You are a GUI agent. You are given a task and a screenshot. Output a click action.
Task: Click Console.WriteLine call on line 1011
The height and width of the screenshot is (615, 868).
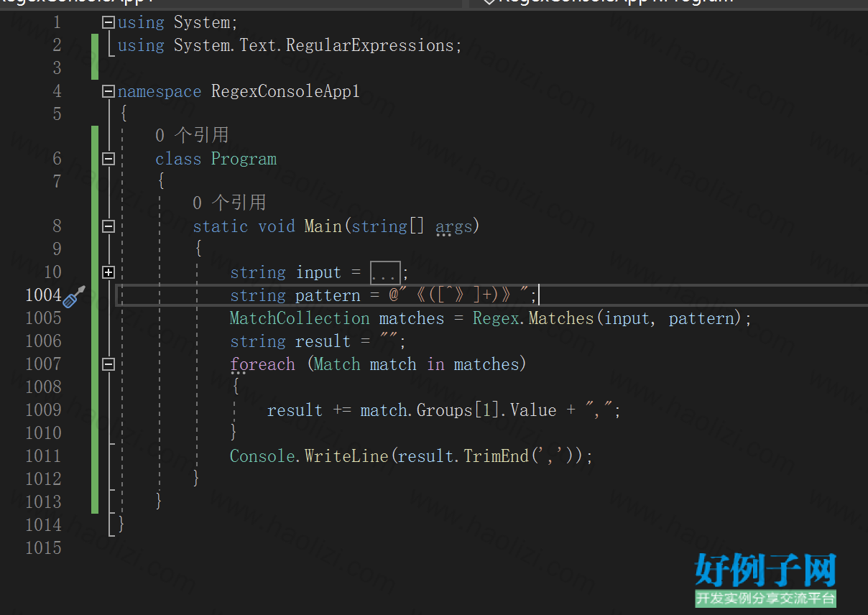310,456
